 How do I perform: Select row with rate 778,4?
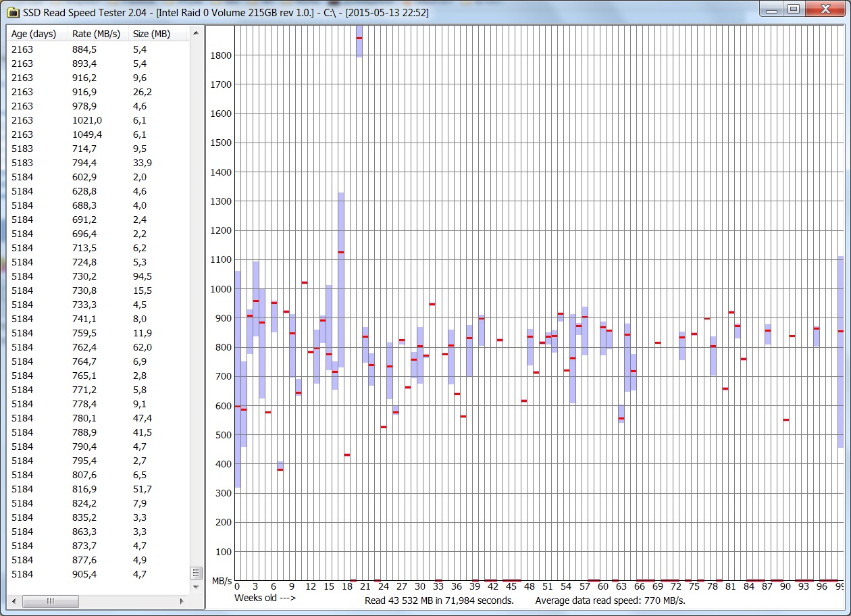pos(97,404)
